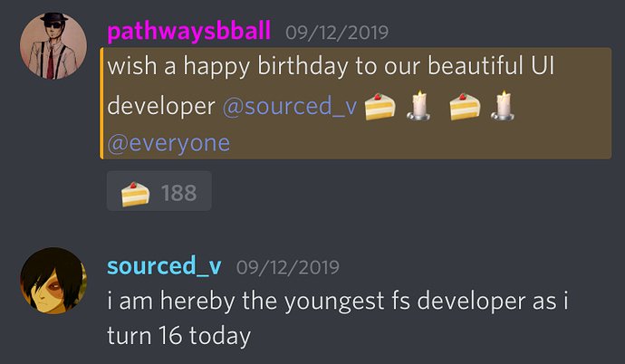Click the word 'developer' in highlighted message
The width and height of the screenshot is (625, 364).
click(x=161, y=107)
